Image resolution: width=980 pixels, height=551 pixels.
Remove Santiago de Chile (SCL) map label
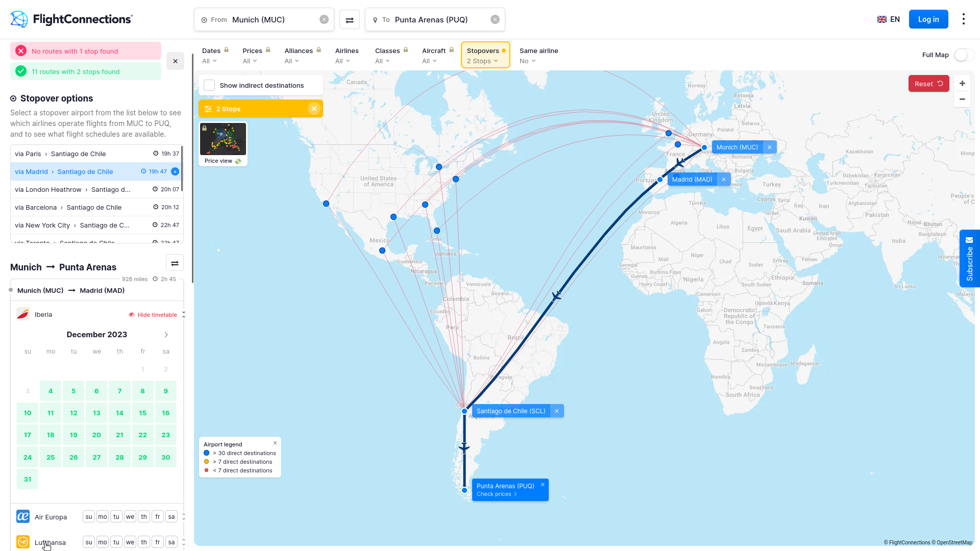pyautogui.click(x=557, y=411)
